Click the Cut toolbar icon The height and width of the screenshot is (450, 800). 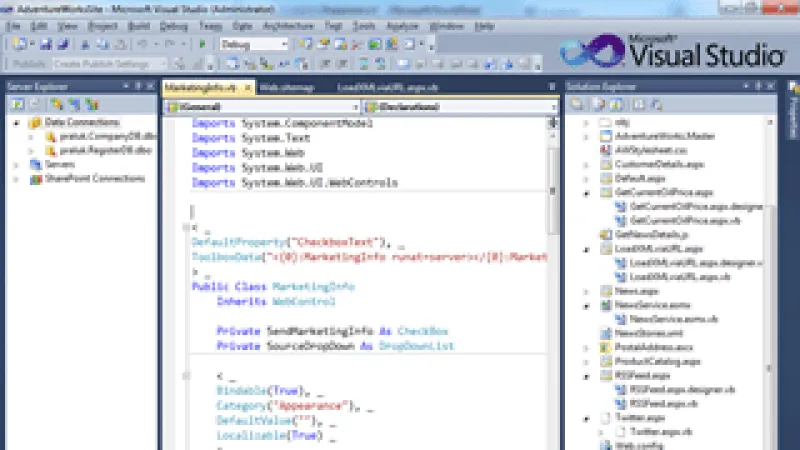tap(85, 45)
